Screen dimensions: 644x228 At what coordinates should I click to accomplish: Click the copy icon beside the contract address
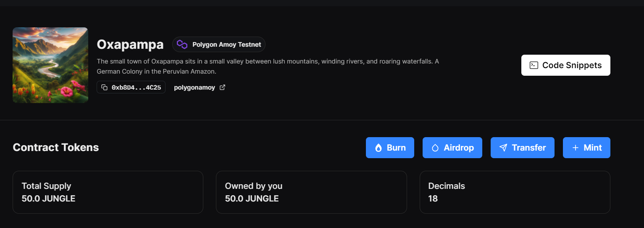pyautogui.click(x=105, y=87)
